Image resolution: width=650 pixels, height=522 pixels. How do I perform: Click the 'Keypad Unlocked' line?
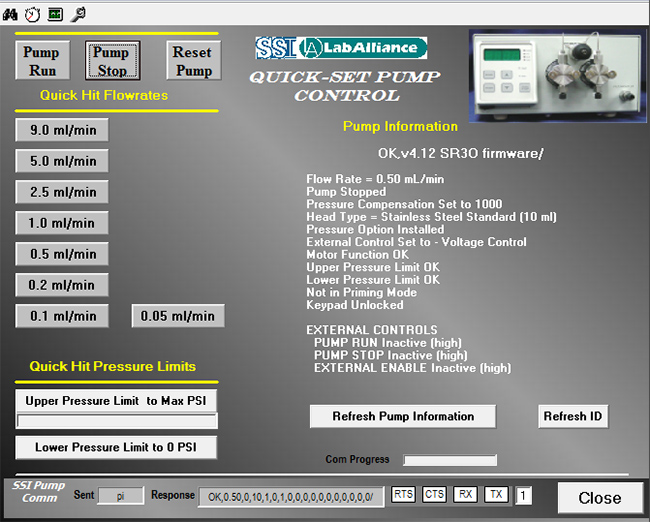click(x=355, y=305)
